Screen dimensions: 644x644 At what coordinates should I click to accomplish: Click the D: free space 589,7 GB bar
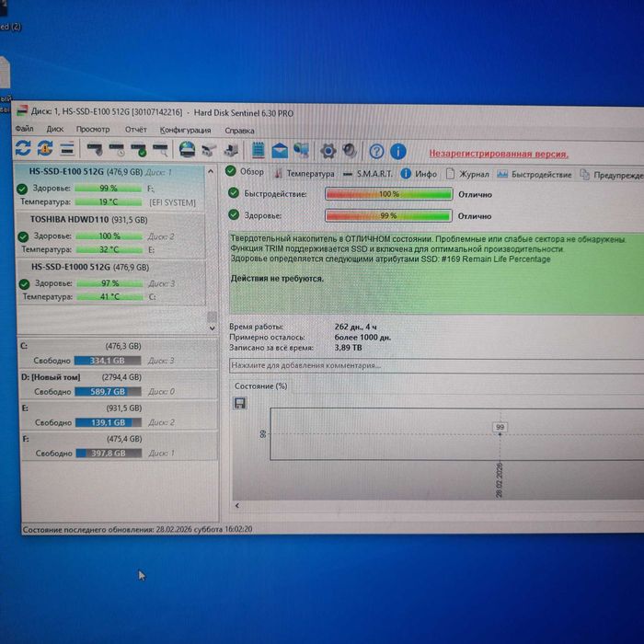coord(109,391)
